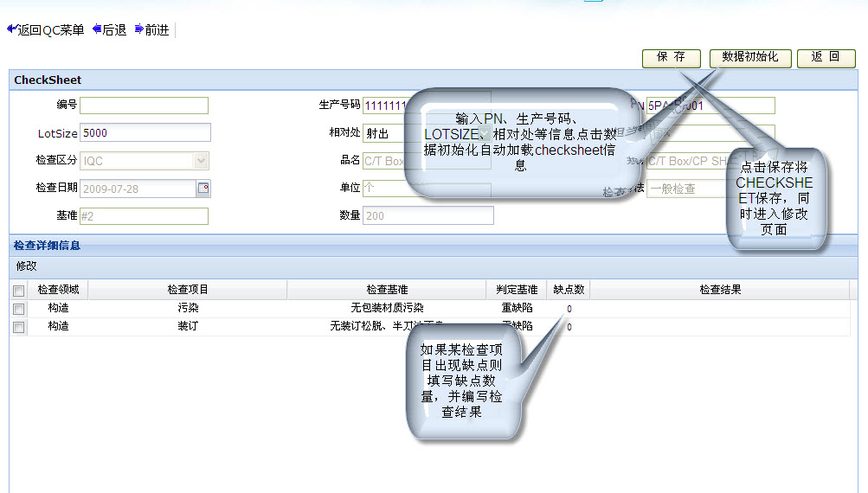Click the 保存 button

(671, 58)
